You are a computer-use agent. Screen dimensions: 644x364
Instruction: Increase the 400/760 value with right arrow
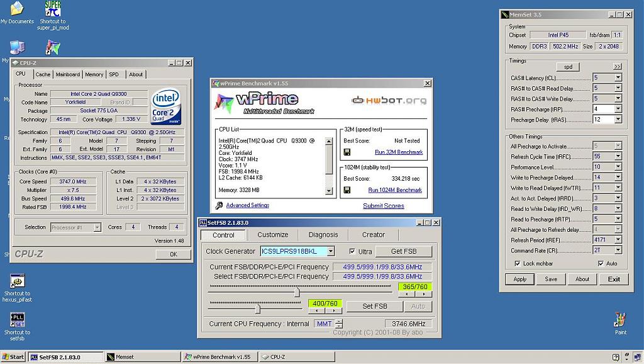pyautogui.click(x=333, y=311)
